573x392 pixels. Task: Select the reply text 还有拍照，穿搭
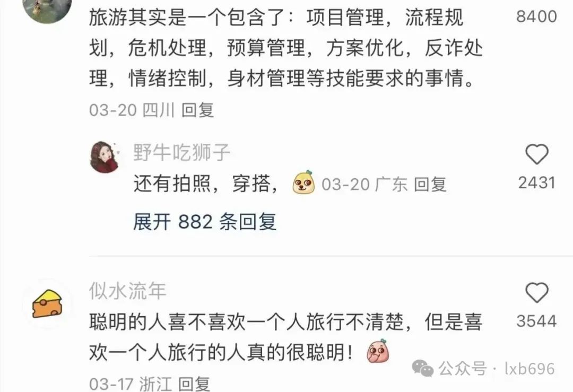(x=206, y=183)
